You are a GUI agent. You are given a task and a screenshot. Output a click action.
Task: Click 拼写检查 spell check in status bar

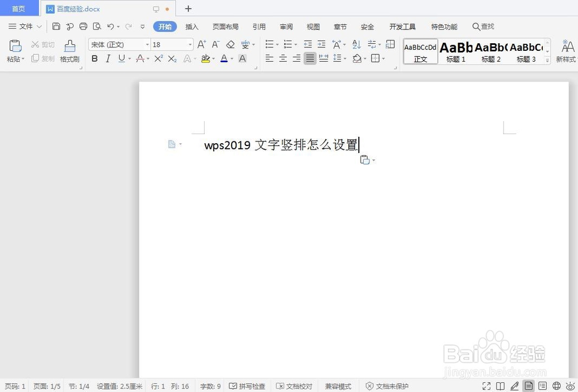(x=247, y=386)
